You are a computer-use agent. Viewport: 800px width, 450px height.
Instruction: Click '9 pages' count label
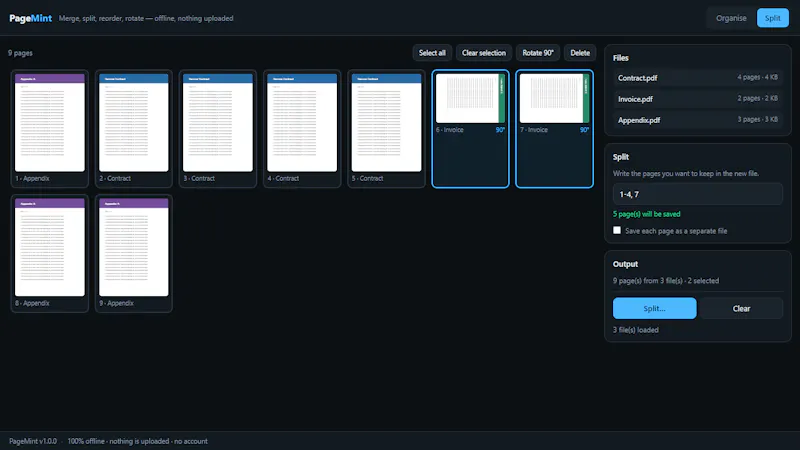coord(20,53)
